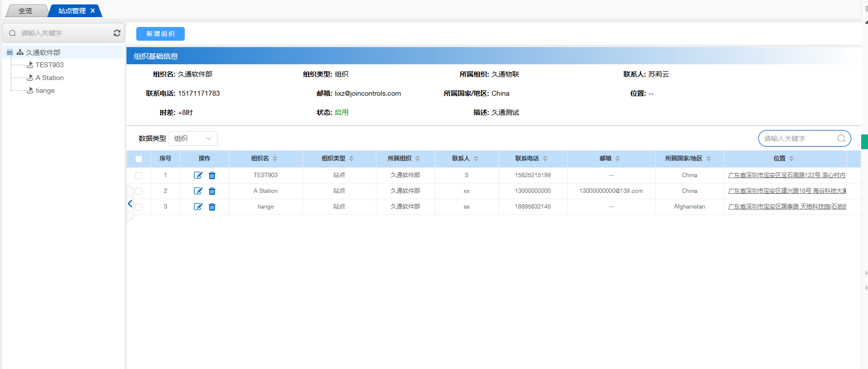Screen dimensions: 868x369
Task: Click the 13000000000@139.com email cell
Action: (611, 191)
